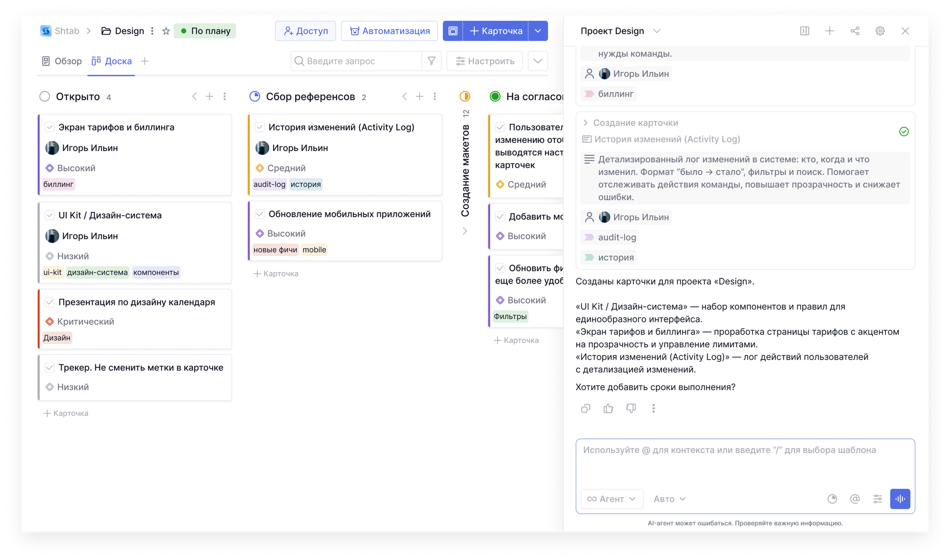950x560 pixels.
Task: Tick 'Презентация по дизайну календаря' checkbox
Action: pos(49,302)
